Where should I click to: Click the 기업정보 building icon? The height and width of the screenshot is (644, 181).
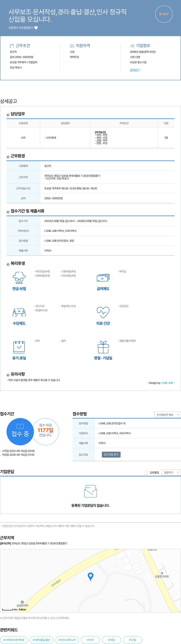pyautogui.click(x=132, y=46)
